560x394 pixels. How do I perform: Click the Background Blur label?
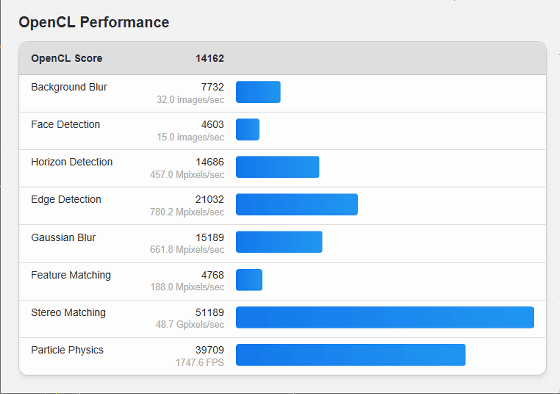[x=69, y=87]
